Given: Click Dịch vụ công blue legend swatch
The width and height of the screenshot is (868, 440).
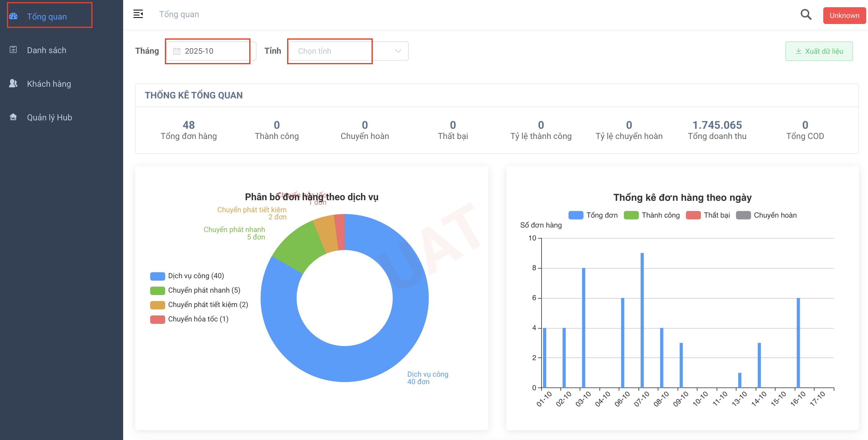Looking at the screenshot, I should point(157,276).
